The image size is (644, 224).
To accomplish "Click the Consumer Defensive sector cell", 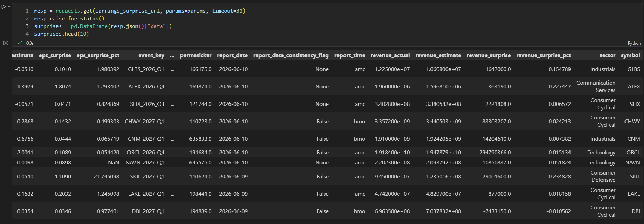I will pyautogui.click(x=603, y=176).
